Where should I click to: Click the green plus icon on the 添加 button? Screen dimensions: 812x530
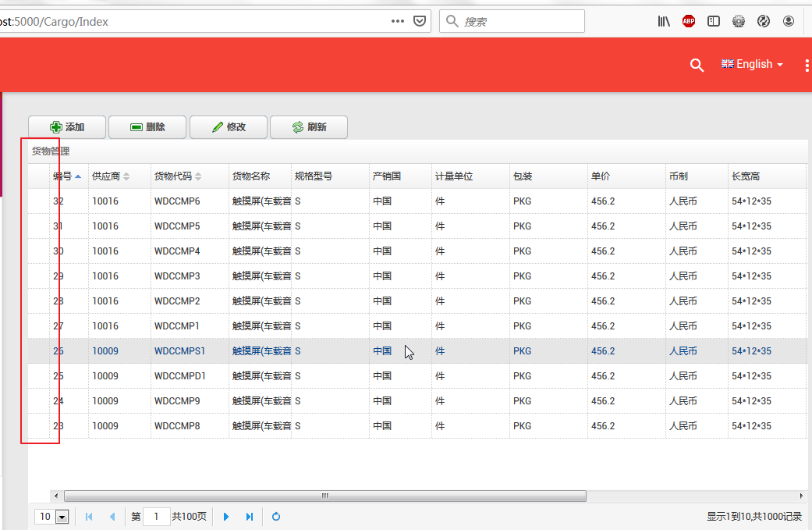[x=55, y=126]
